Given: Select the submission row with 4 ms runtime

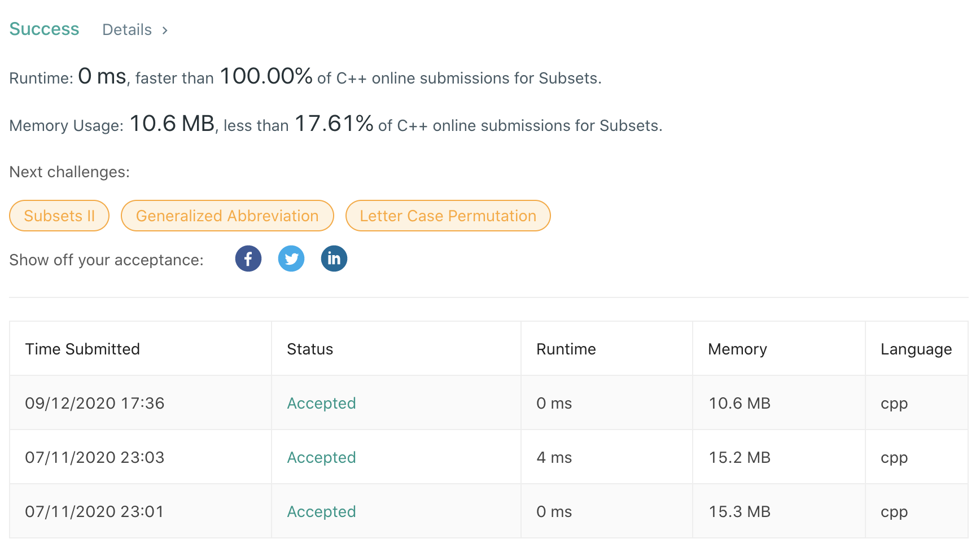Looking at the screenshot, I should tap(554, 457).
